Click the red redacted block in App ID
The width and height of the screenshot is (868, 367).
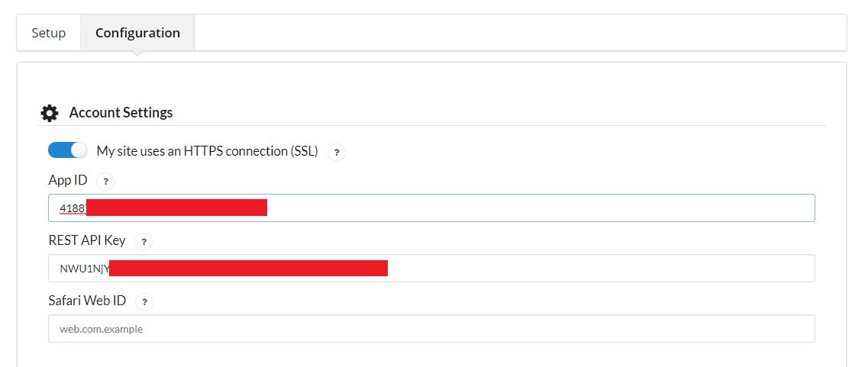click(x=176, y=208)
